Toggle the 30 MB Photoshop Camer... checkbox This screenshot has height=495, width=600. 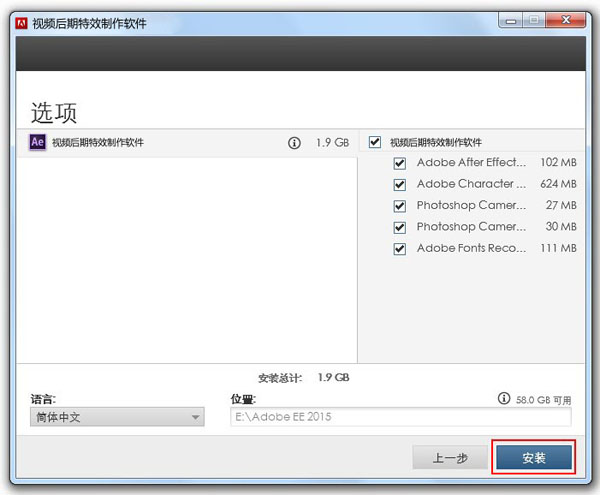(399, 228)
